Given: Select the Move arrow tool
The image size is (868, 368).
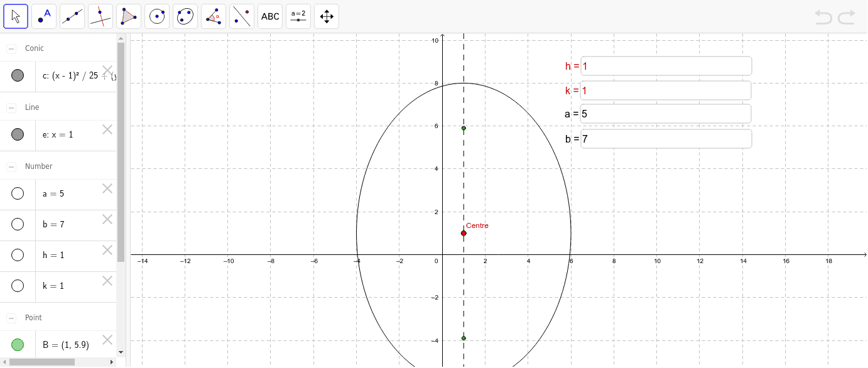Looking at the screenshot, I should [x=16, y=16].
